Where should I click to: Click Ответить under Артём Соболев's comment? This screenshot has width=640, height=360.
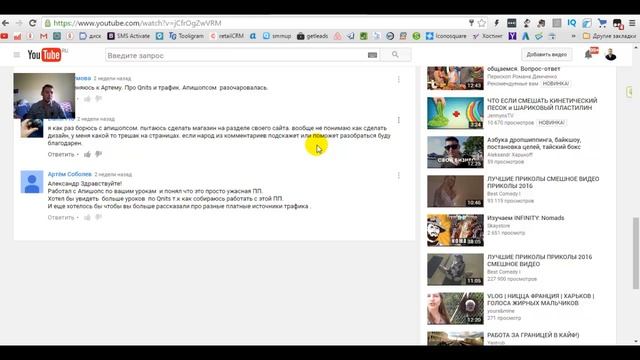coord(61,218)
